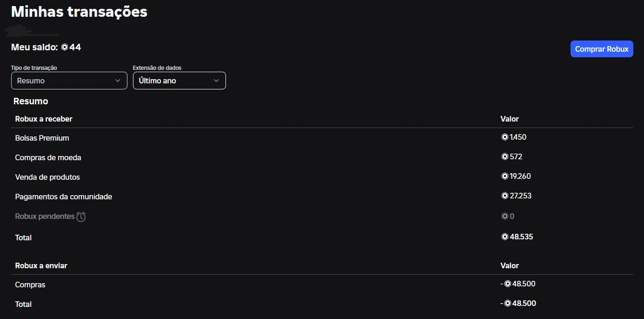Open the Tipo de transação dropdown
This screenshot has width=644, height=319.
[69, 81]
